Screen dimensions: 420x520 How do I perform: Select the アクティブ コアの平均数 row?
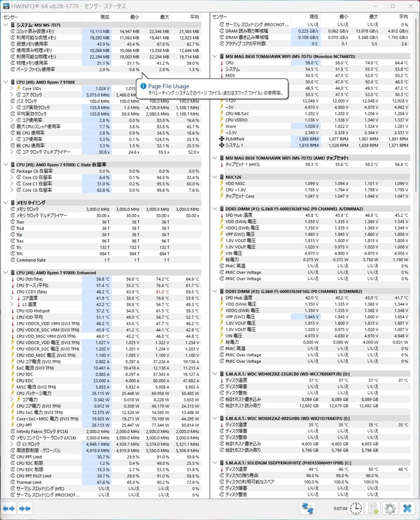click(x=314, y=44)
